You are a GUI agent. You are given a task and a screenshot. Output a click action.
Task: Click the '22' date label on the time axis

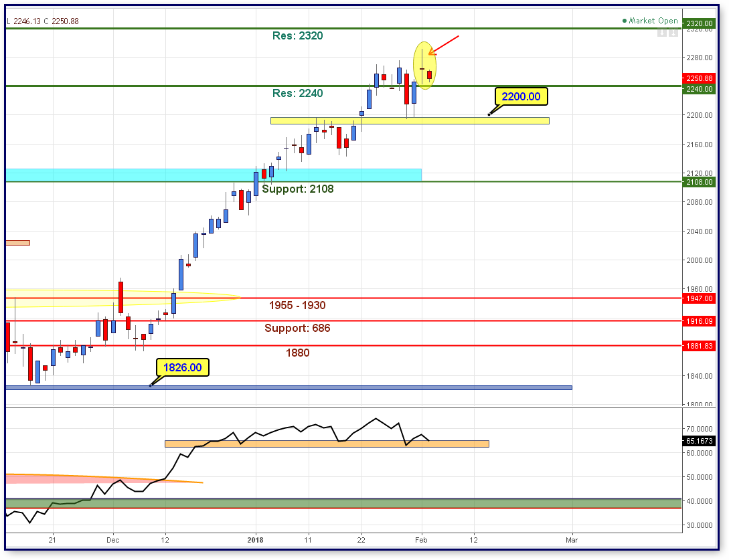pos(361,540)
